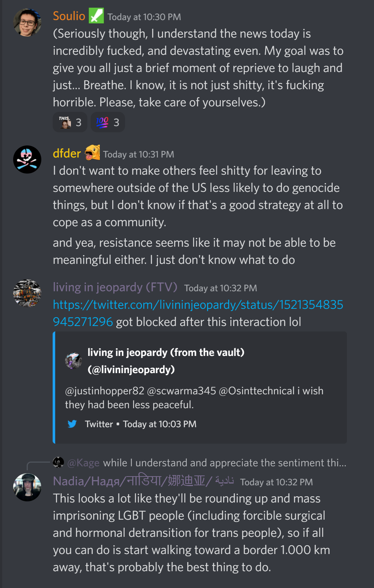The width and height of the screenshot is (374, 588).
Task: Click the dfder username
Action: point(67,153)
